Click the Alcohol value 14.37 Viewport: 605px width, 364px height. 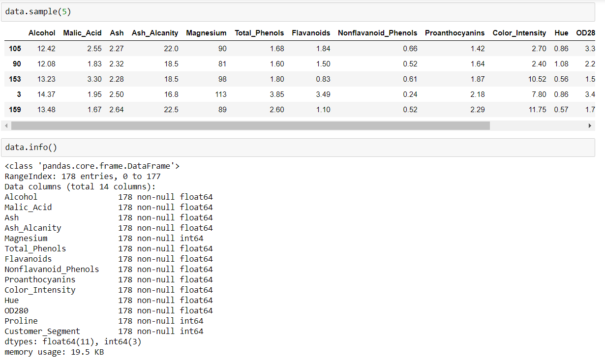46,94
